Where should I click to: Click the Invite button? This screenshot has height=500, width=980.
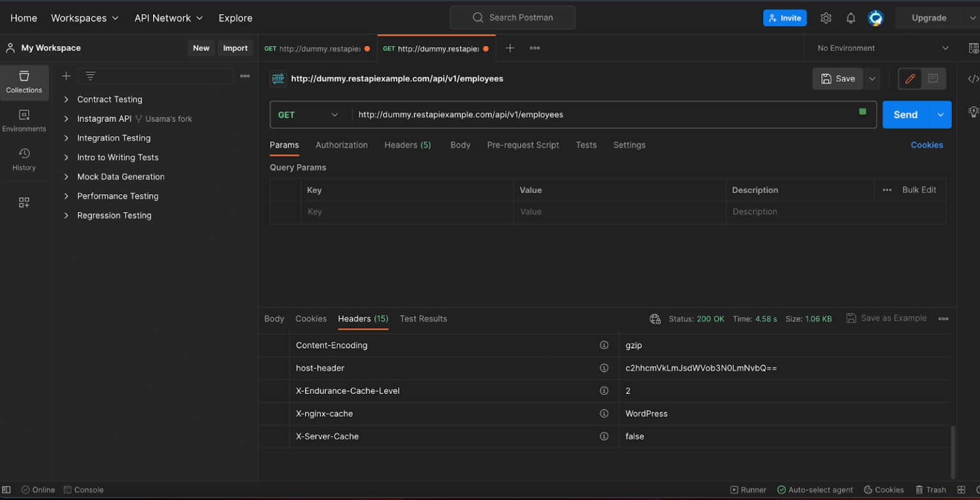(x=785, y=18)
